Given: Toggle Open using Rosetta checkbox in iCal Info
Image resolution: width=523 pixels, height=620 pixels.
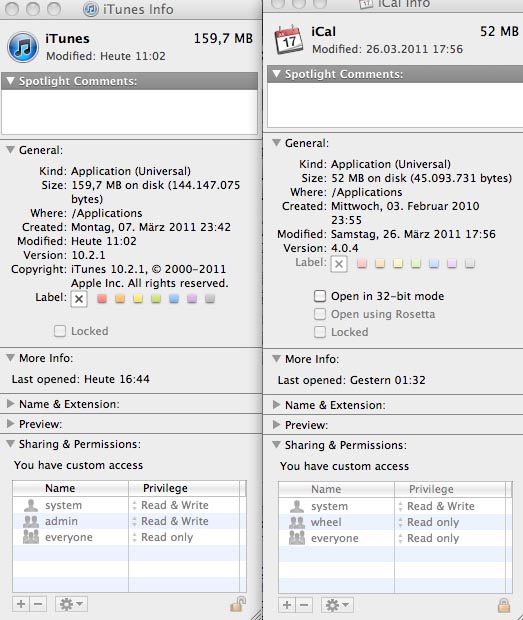Looking at the screenshot, I should pos(320,314).
